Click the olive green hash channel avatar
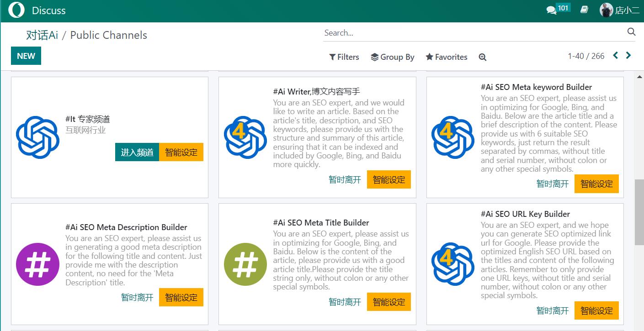The width and height of the screenshot is (644, 331). 245,264
